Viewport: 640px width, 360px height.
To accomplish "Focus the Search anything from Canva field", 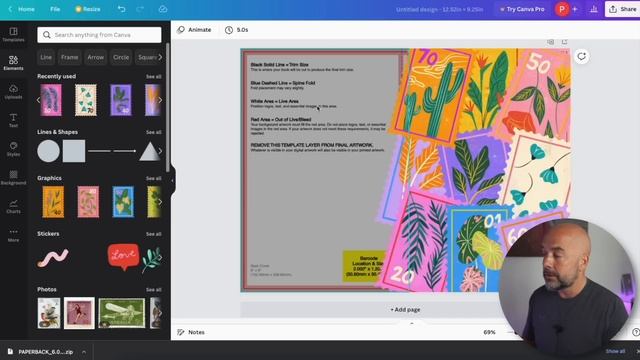I will click(99, 35).
